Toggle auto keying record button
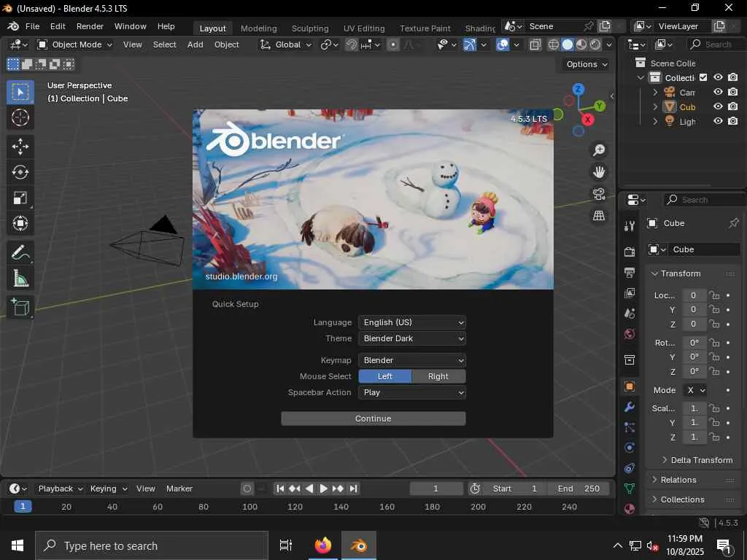The image size is (747, 560). (247, 489)
